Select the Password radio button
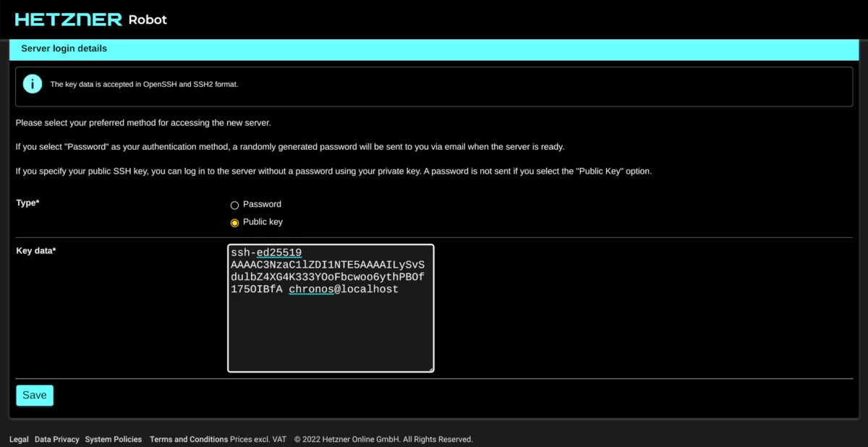This screenshot has width=868, height=447. coord(234,205)
